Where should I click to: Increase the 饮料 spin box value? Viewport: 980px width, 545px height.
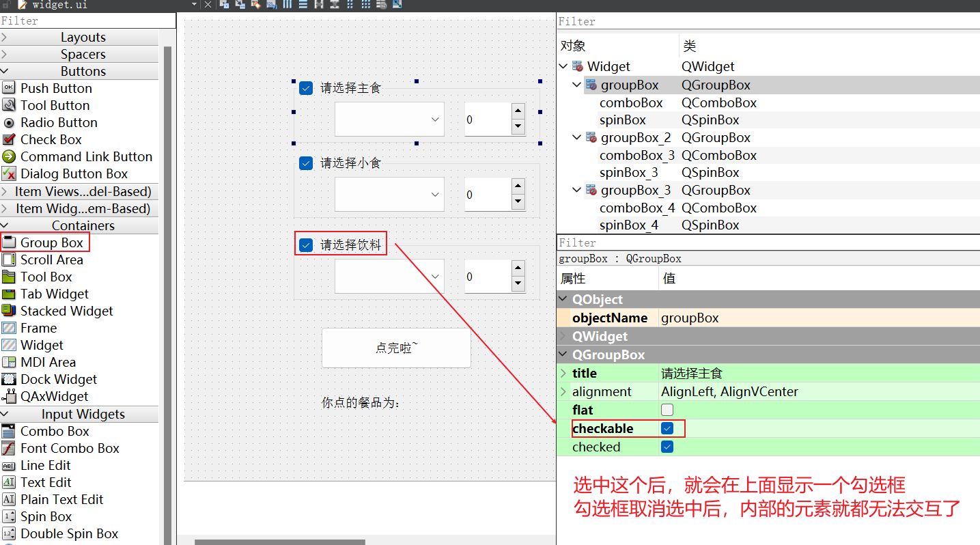click(x=518, y=268)
